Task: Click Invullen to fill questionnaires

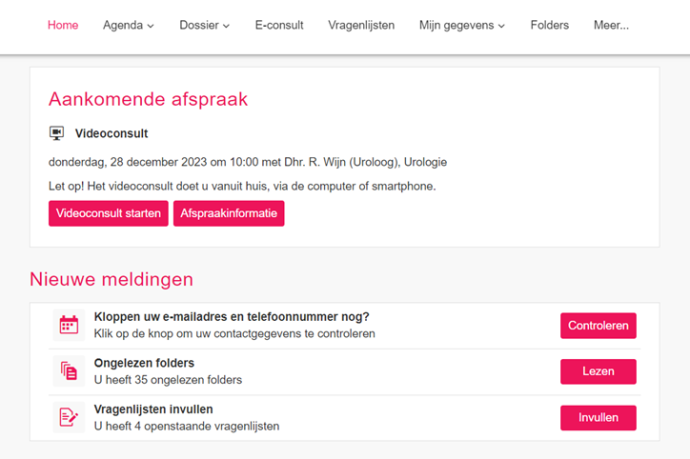Action: (598, 418)
